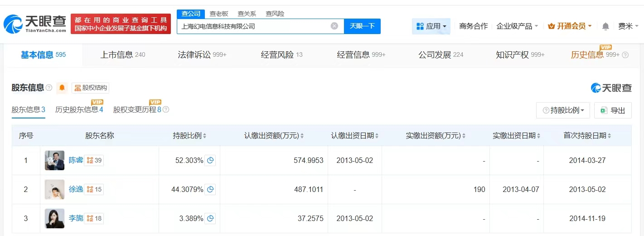Image resolution: width=644 pixels, height=236 pixels.
Task: Open 法律诉讼 tab
Action: pyautogui.click(x=202, y=55)
